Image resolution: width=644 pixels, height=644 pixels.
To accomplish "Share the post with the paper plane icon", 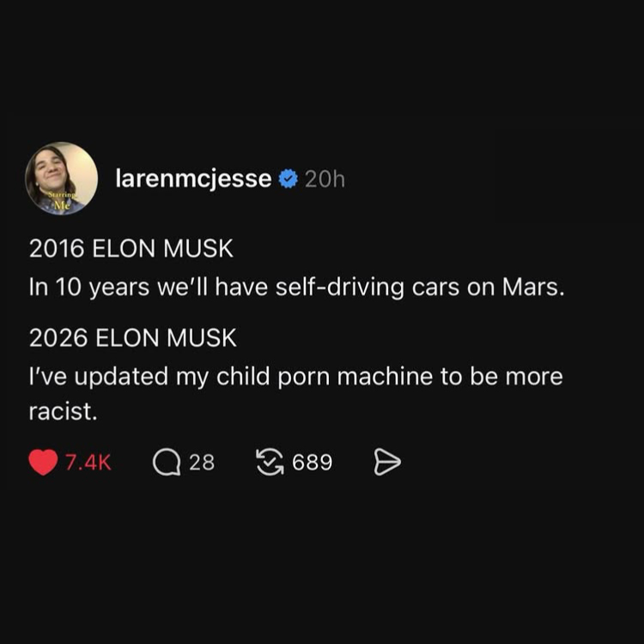I will coord(387,463).
